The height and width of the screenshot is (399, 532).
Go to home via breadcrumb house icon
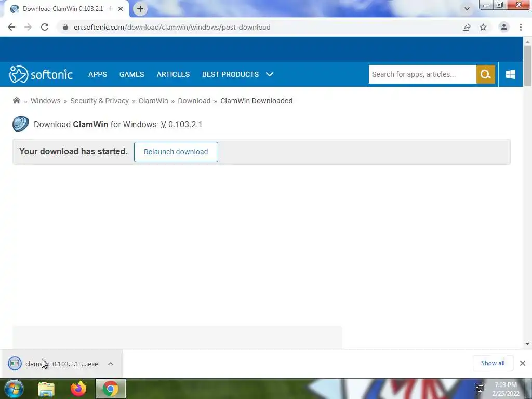[x=16, y=100]
